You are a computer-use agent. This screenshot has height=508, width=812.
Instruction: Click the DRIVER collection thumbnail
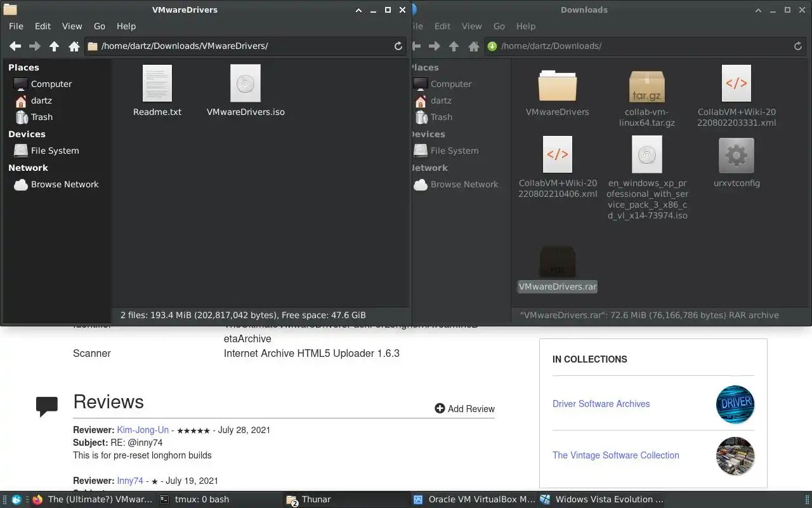pos(735,404)
